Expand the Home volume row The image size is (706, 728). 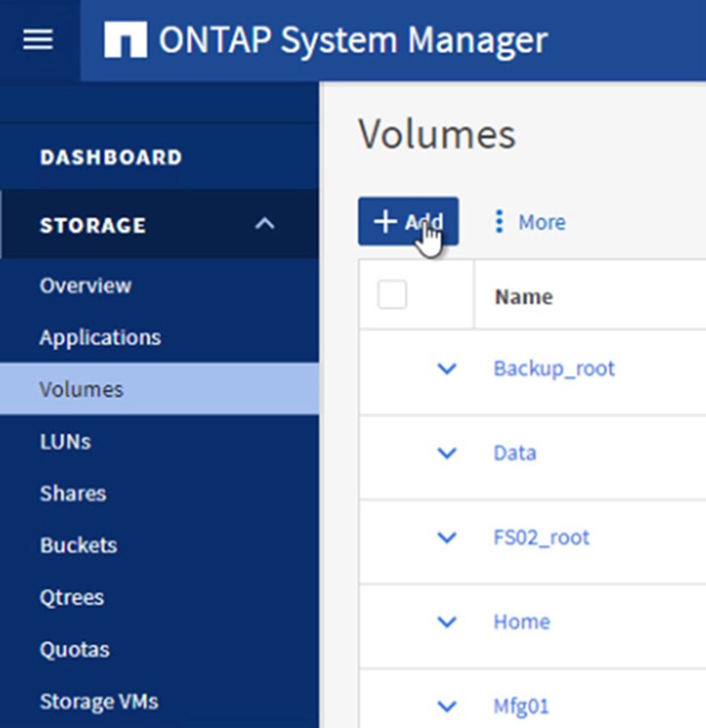click(447, 622)
